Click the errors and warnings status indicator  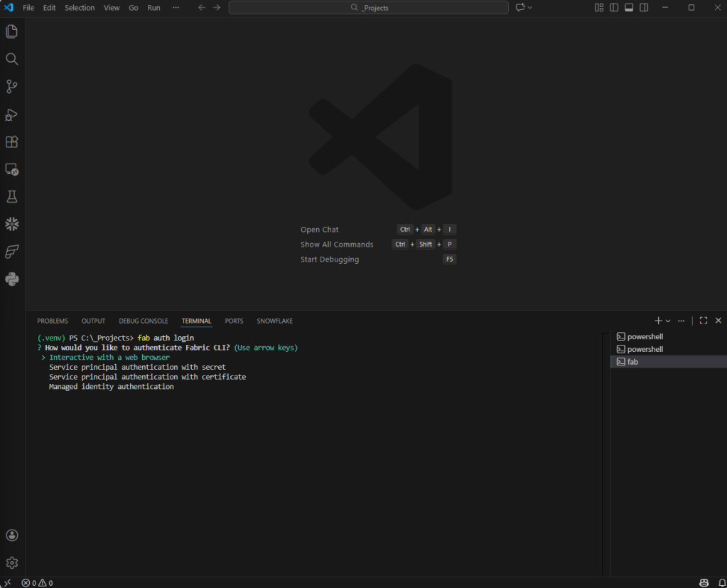click(x=37, y=583)
